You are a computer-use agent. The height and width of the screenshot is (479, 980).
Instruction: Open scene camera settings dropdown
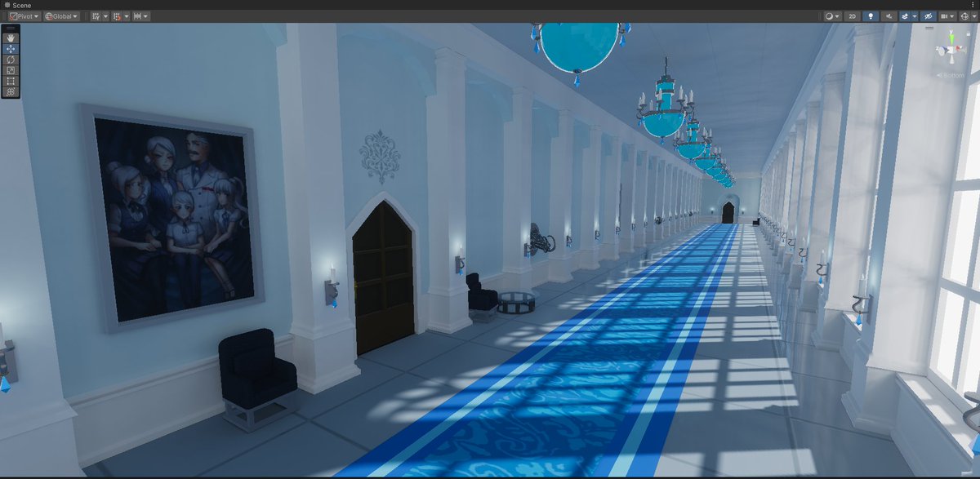[x=947, y=16]
